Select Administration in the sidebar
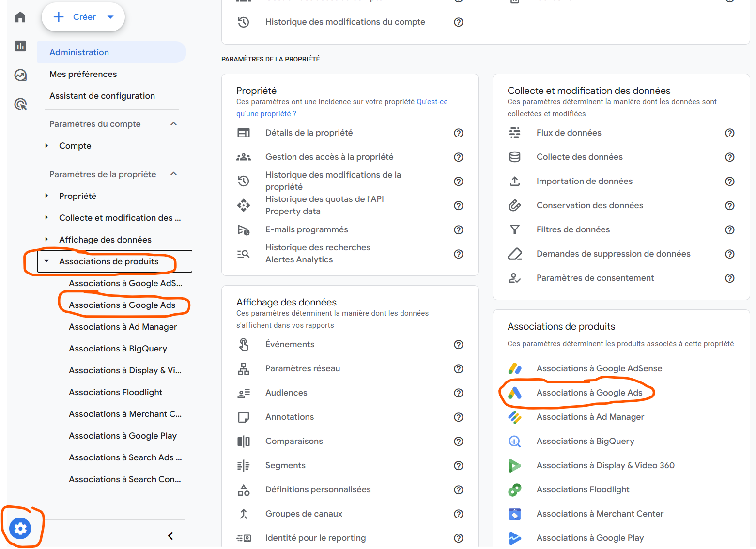756x549 pixels. (x=79, y=52)
